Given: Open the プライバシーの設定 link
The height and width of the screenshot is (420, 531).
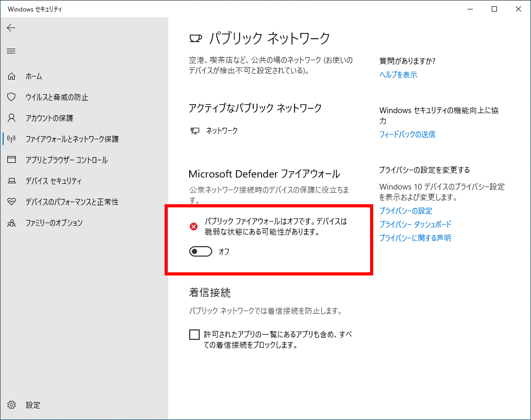Looking at the screenshot, I should tap(406, 211).
